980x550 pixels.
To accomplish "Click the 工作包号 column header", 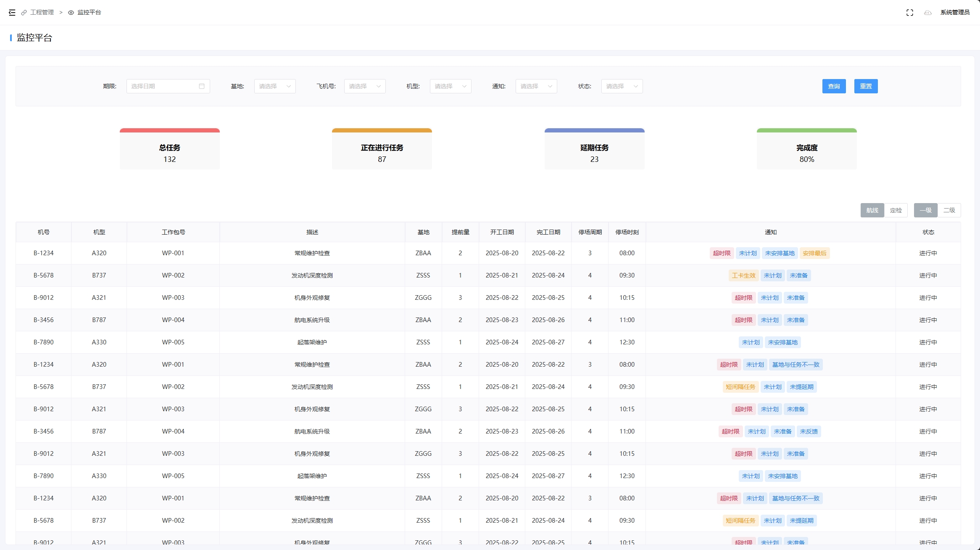I will coord(173,232).
